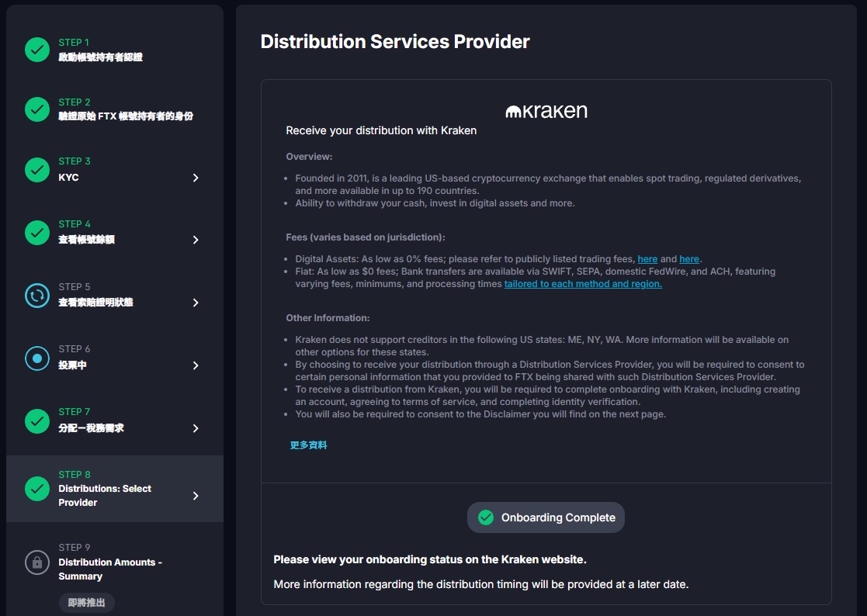Click the in-progress sync icon for Step 5
Screen dimensions: 867x616
pos(37,296)
